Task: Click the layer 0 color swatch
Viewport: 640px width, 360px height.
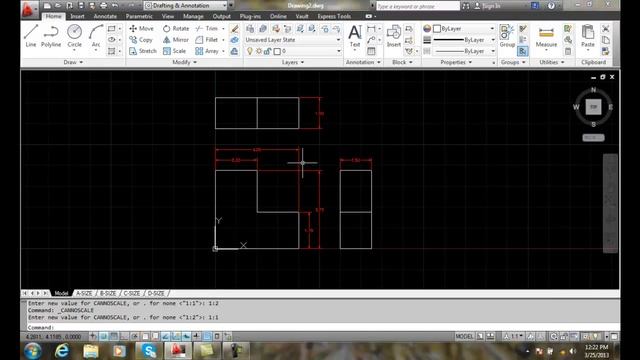Action: click(x=277, y=51)
